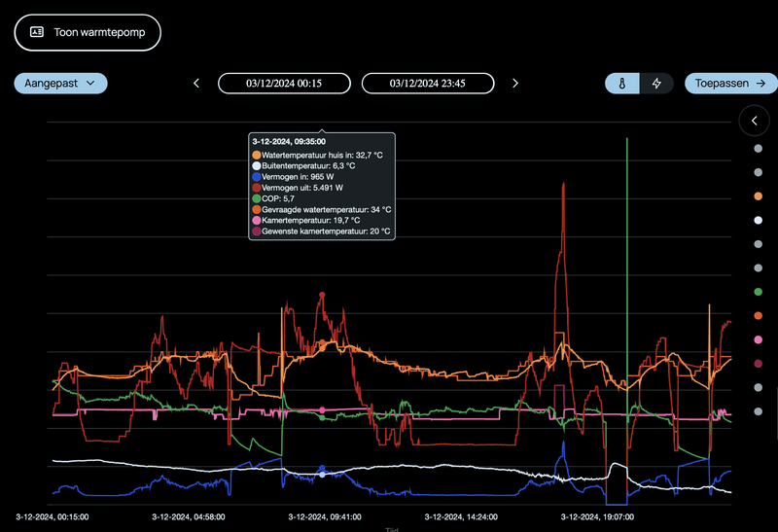Click tooltip row 'Vermogen in: 965 W'
The image size is (778, 532).
click(x=294, y=177)
